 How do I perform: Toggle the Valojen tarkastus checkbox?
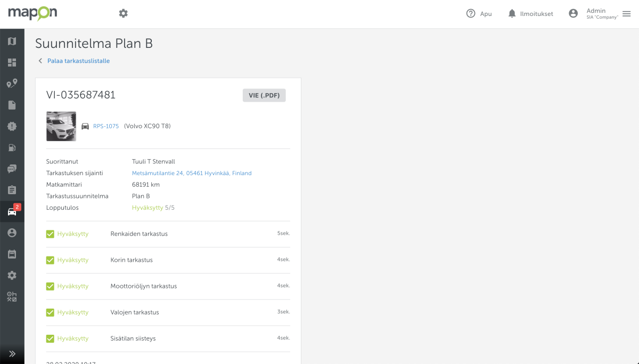coord(50,312)
